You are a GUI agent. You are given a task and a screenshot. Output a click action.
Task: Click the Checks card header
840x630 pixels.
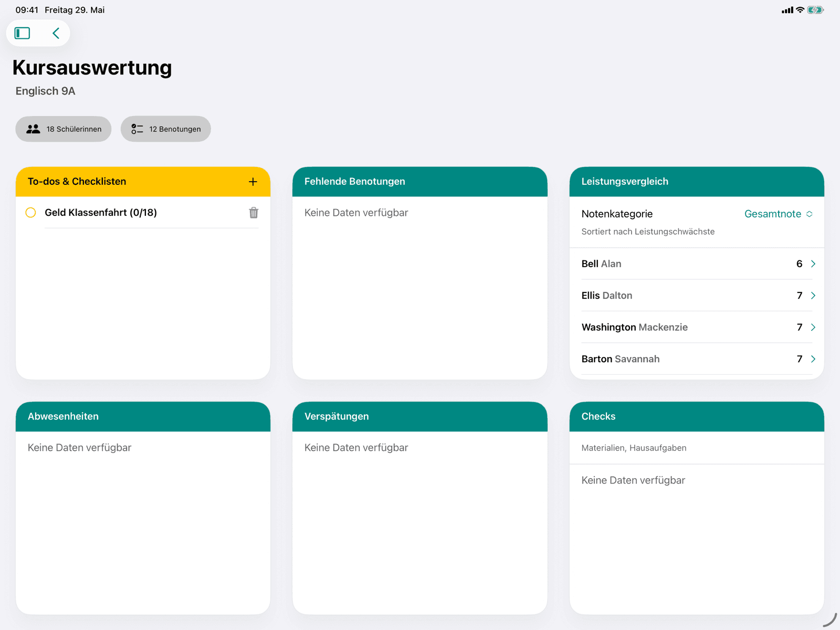coord(697,416)
